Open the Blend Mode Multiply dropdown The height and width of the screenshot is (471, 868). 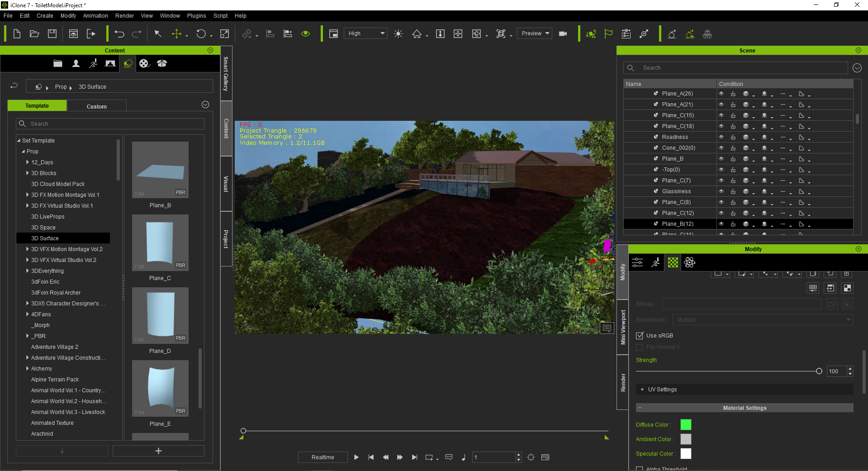(x=763, y=320)
